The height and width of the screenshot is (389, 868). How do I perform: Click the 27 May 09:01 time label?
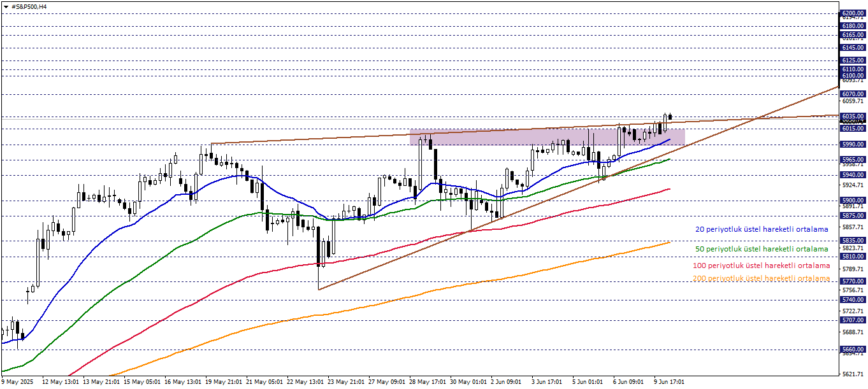[387, 383]
